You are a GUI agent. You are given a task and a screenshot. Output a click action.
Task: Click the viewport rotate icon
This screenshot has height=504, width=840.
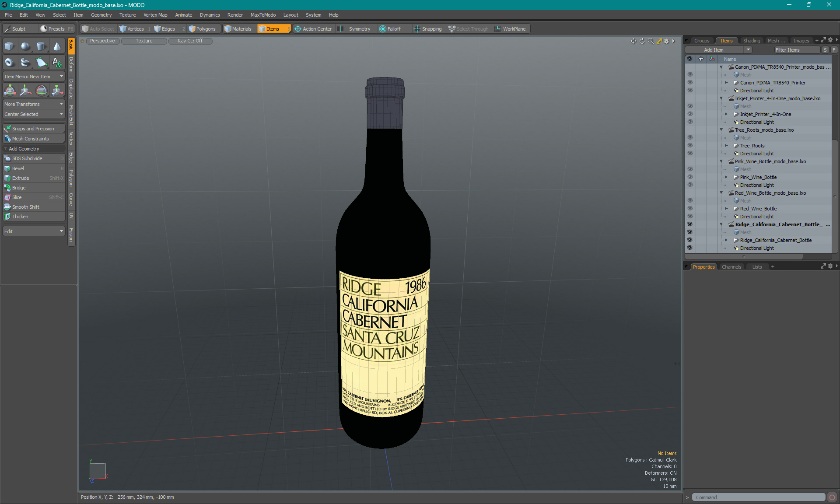642,41
